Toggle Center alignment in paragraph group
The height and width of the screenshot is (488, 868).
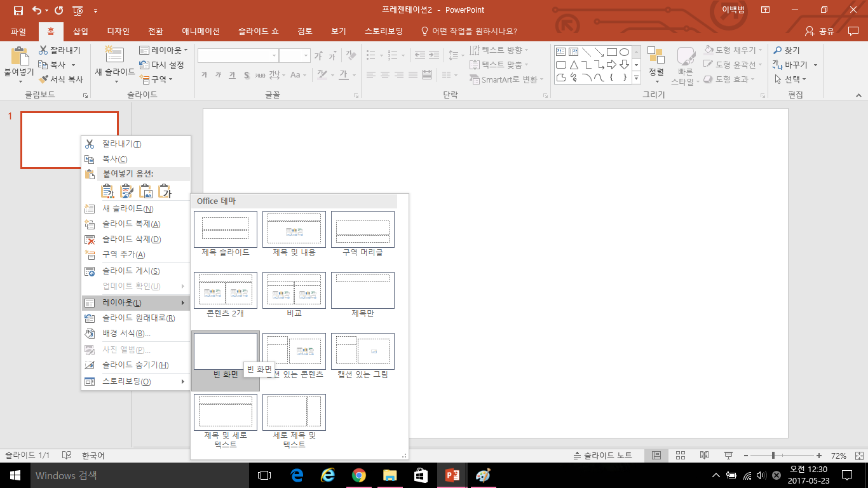(384, 75)
